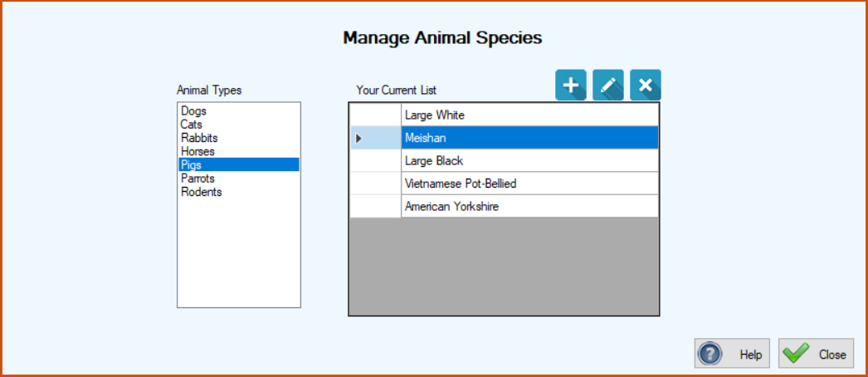The width and height of the screenshot is (868, 377).
Task: Click the row arrow beside Meishan
Action: [x=358, y=139]
